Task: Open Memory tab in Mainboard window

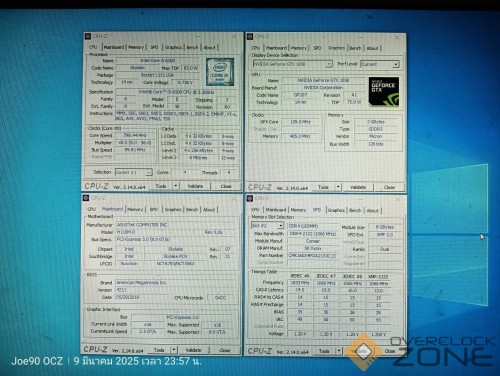Action: tap(135, 210)
